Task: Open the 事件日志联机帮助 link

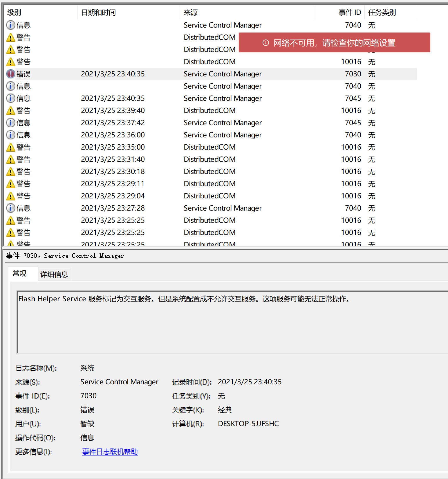Action: click(110, 452)
